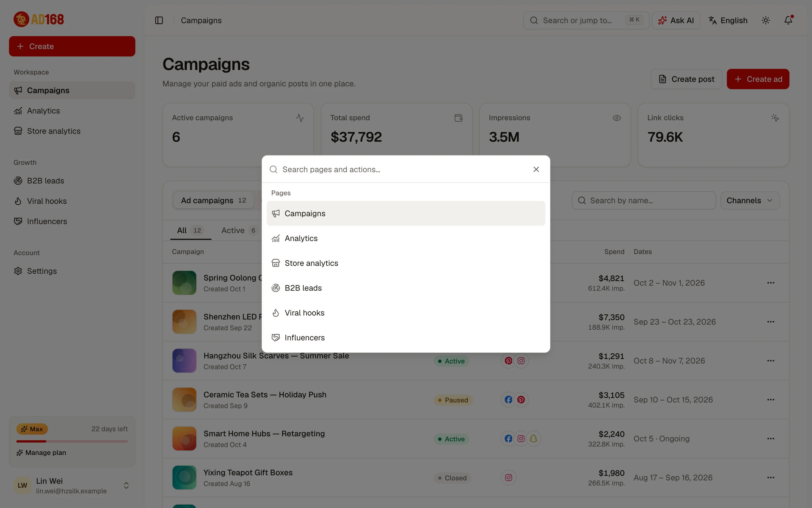Focus the Search pages and actions field
812x508 pixels.
(403, 169)
